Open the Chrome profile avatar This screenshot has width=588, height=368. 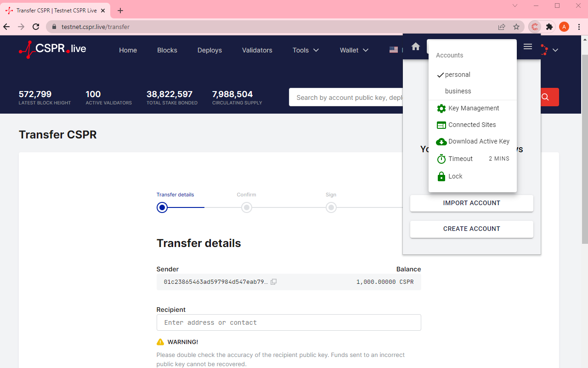[564, 27]
